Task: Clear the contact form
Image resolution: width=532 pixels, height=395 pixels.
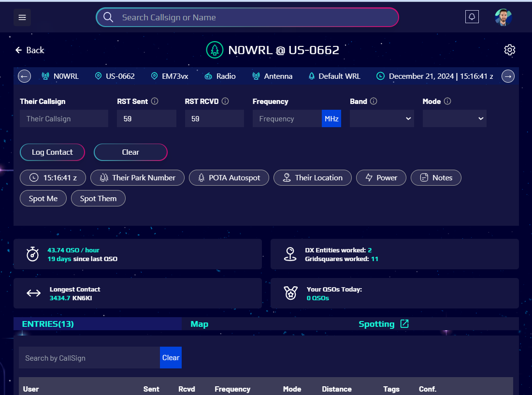Action: click(130, 152)
